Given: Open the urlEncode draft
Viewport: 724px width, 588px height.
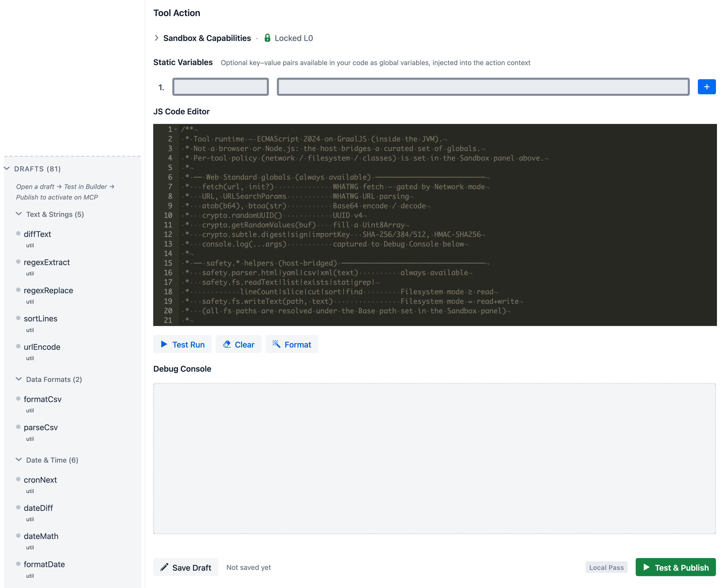Looking at the screenshot, I should pos(42,347).
